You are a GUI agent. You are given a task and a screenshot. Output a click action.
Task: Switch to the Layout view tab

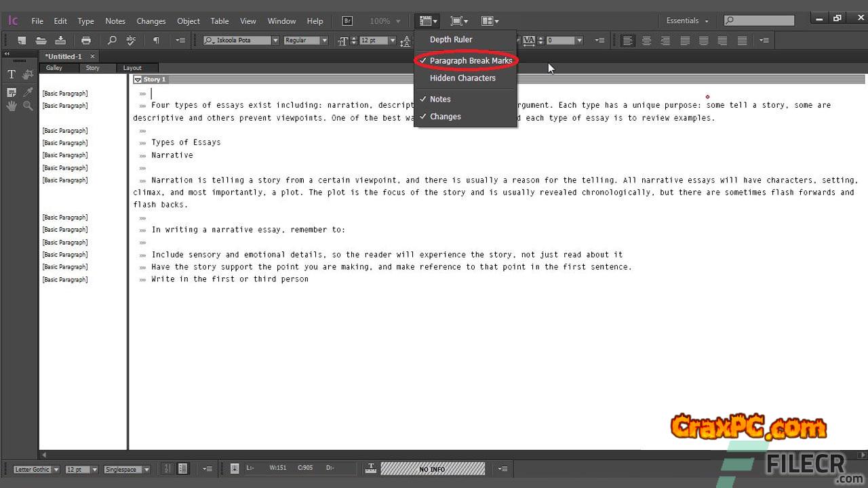pyautogui.click(x=132, y=68)
